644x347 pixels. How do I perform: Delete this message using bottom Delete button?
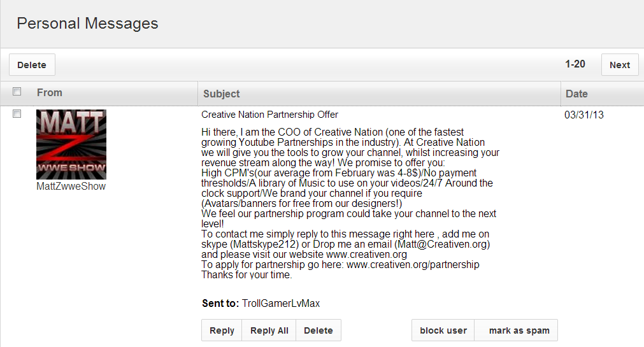(318, 330)
